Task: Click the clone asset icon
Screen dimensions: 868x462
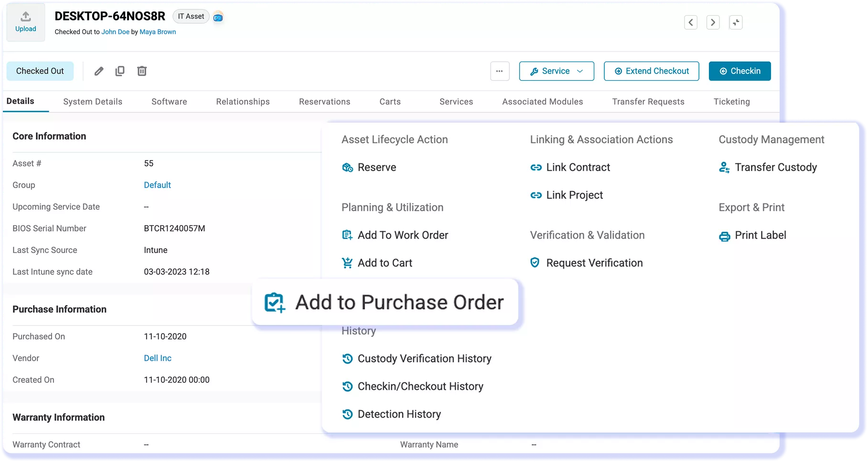Action: tap(120, 71)
